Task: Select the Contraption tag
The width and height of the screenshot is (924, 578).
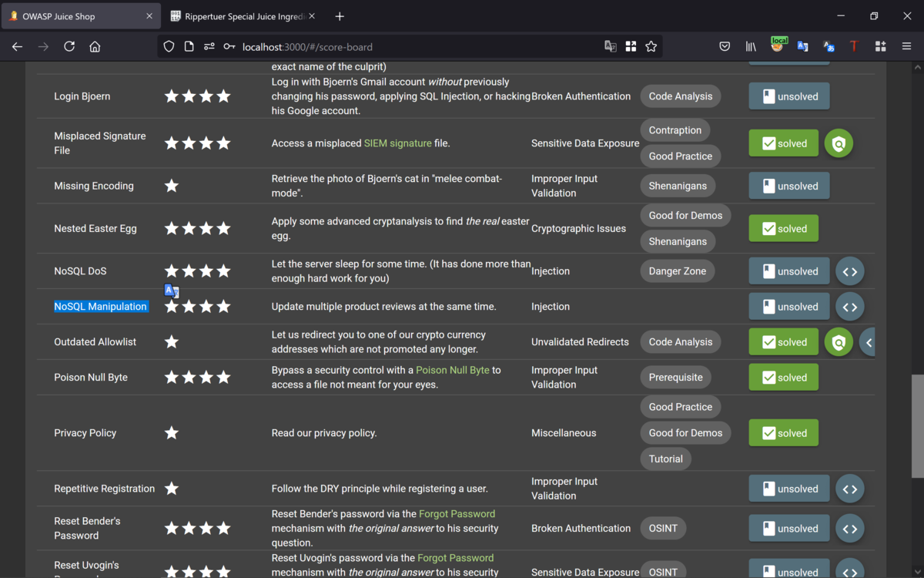Action: 675,130
